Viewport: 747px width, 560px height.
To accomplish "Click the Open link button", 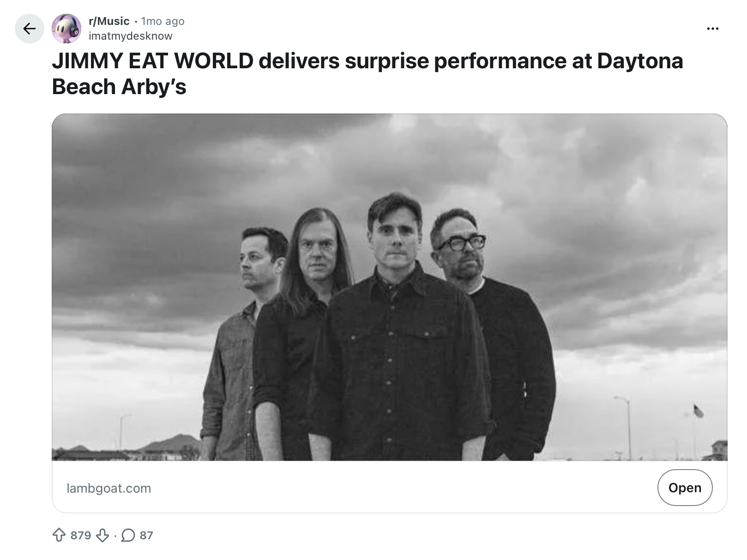I will point(685,488).
